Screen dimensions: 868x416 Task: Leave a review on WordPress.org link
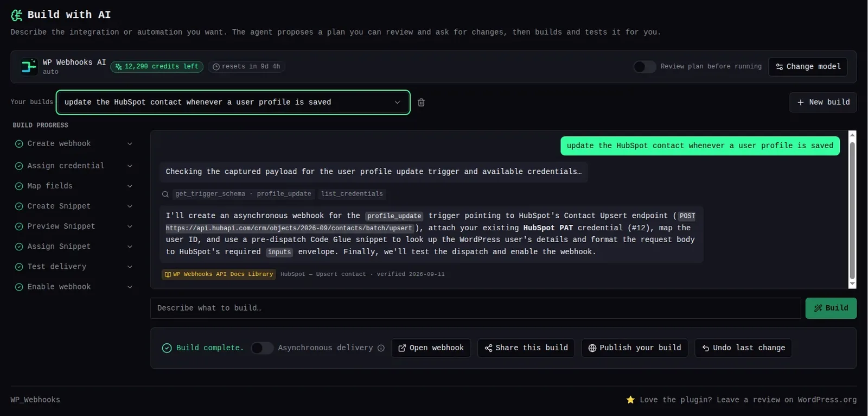tap(748, 400)
